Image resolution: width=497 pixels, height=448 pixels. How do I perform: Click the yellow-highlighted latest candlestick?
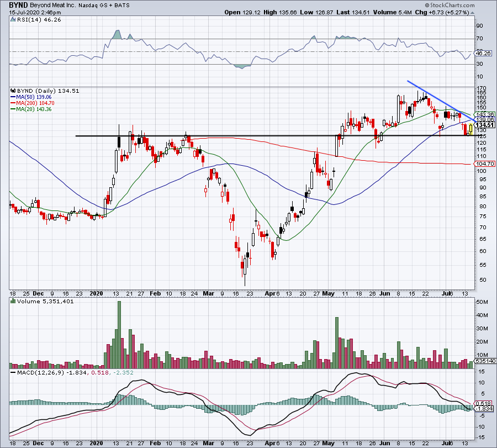(471, 129)
